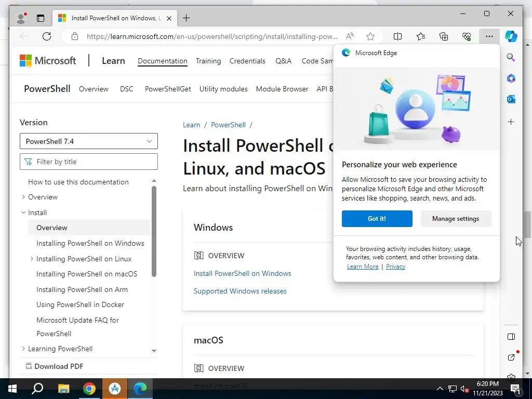The height and width of the screenshot is (399, 532).
Task: Add page to favorites star icon
Action: (370, 36)
